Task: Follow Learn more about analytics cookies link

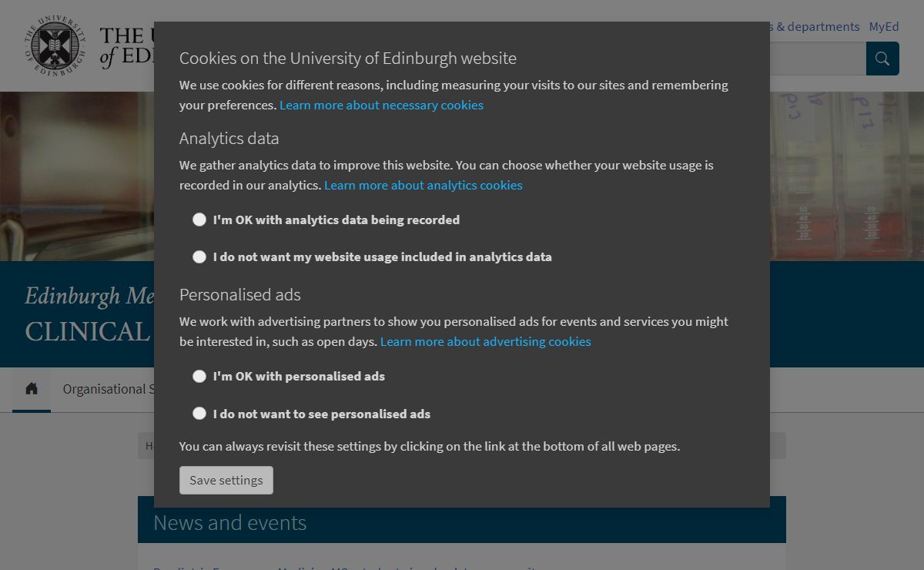Action: coord(423,185)
